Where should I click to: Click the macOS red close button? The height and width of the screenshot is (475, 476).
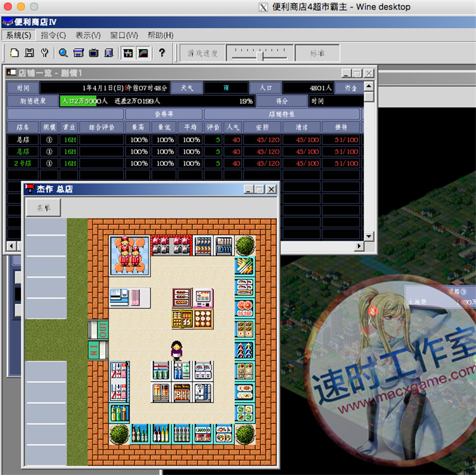[8, 6]
